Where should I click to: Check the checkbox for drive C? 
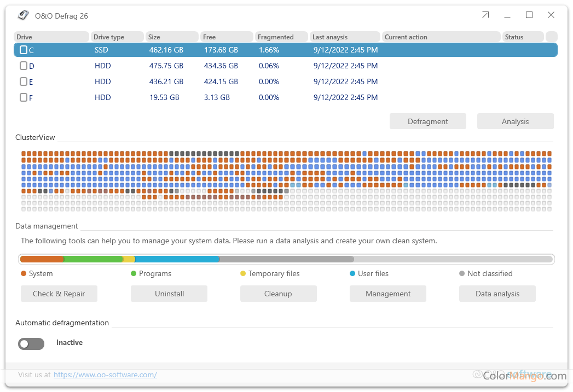pyautogui.click(x=24, y=50)
